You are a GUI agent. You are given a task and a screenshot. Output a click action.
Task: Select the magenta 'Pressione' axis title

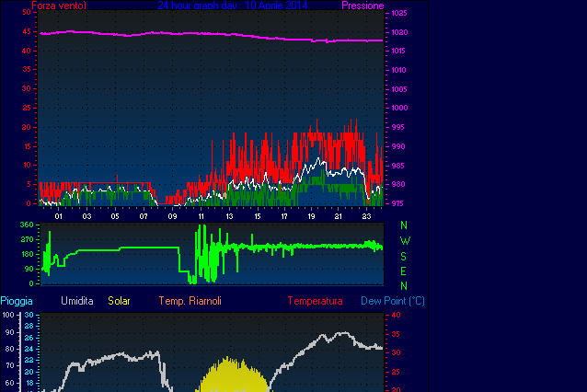point(363,6)
